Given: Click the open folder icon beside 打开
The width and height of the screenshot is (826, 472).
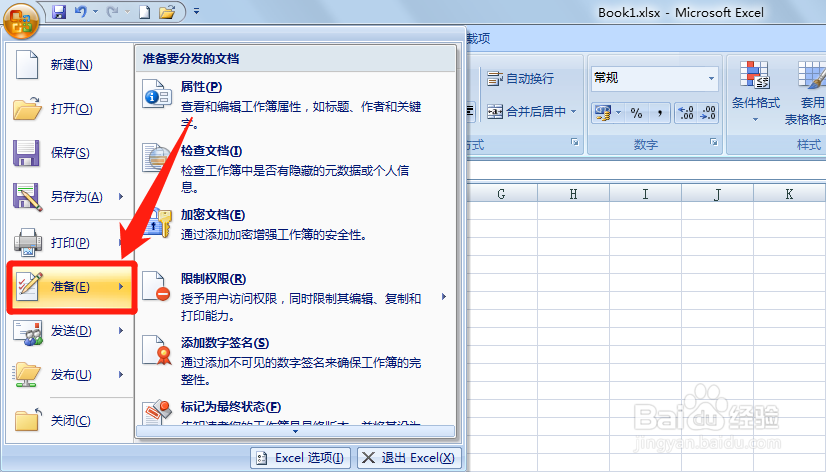Looking at the screenshot, I should [x=27, y=108].
